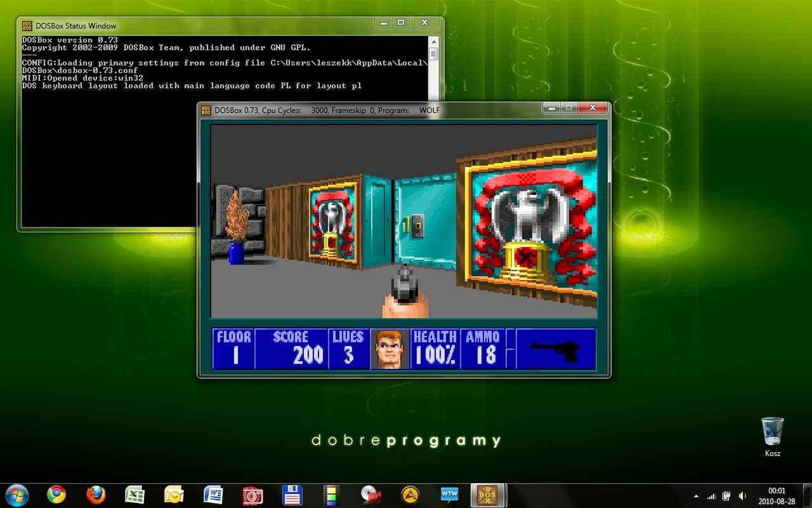
Task: Click the Status Window scrollbar thumb
Action: (433, 54)
